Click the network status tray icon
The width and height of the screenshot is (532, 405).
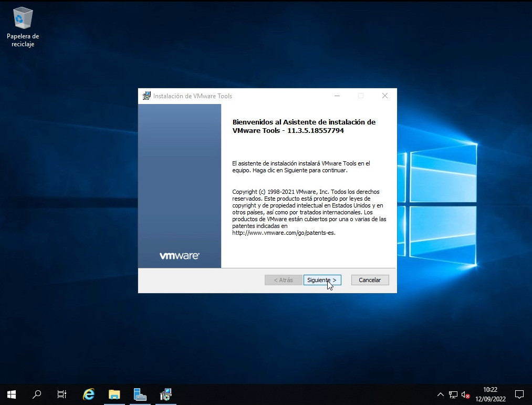[453, 394]
